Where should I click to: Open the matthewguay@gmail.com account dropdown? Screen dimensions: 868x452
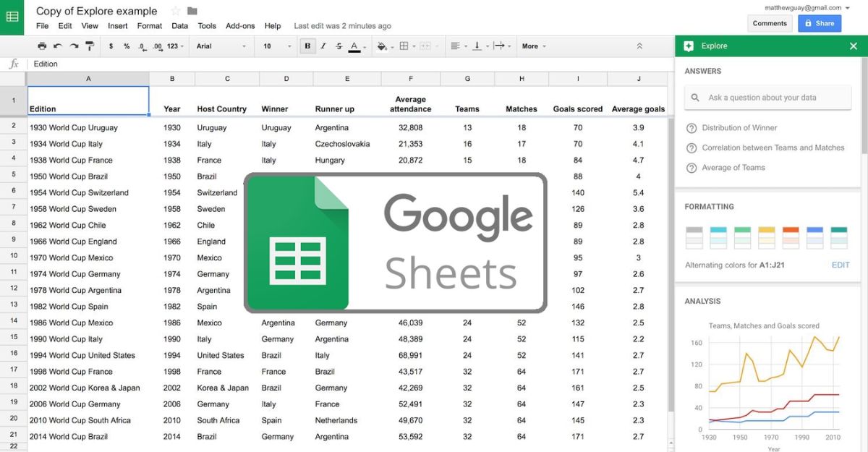807,7
